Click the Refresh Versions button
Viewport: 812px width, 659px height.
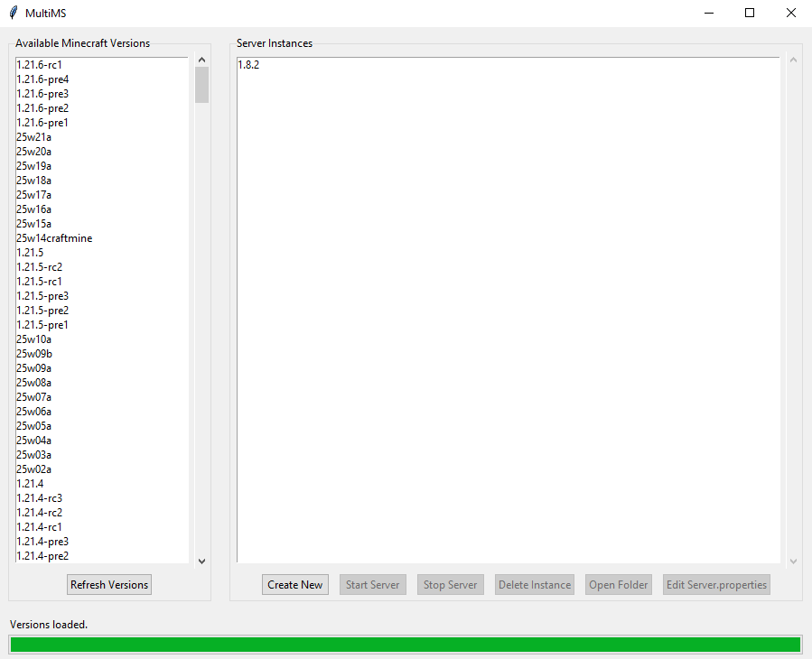click(x=109, y=584)
